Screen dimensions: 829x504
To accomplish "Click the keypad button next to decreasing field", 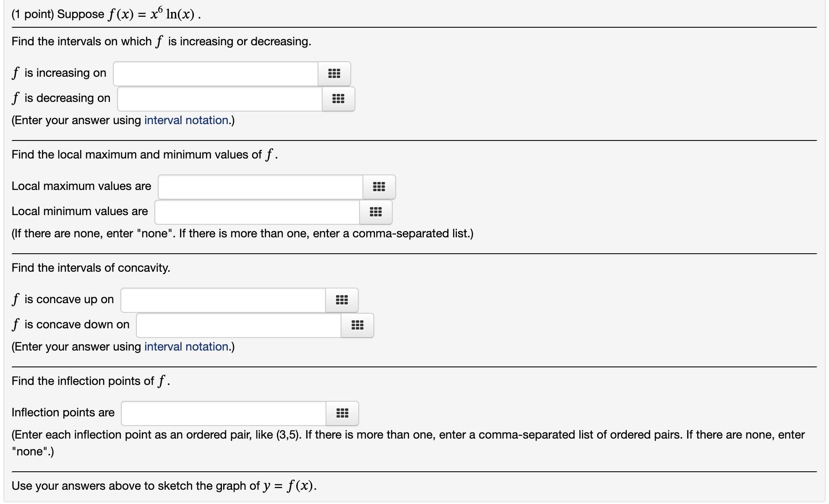I will pyautogui.click(x=339, y=99).
